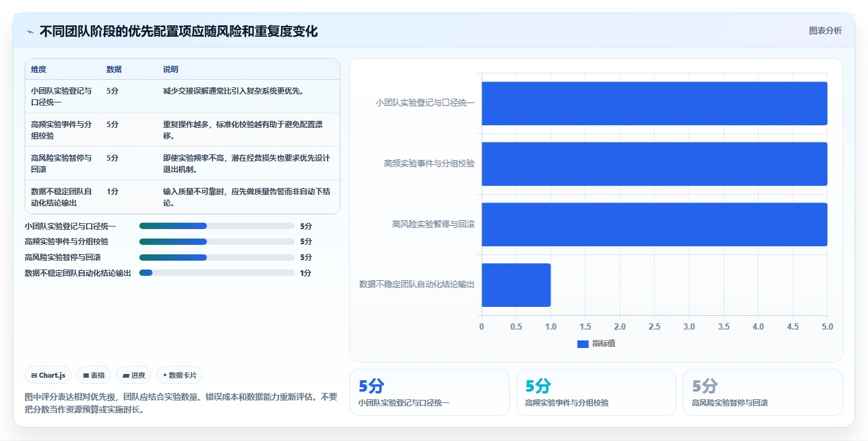Toggle the 指标值 legend color box
Screen dimensions: 868x441
click(x=583, y=344)
